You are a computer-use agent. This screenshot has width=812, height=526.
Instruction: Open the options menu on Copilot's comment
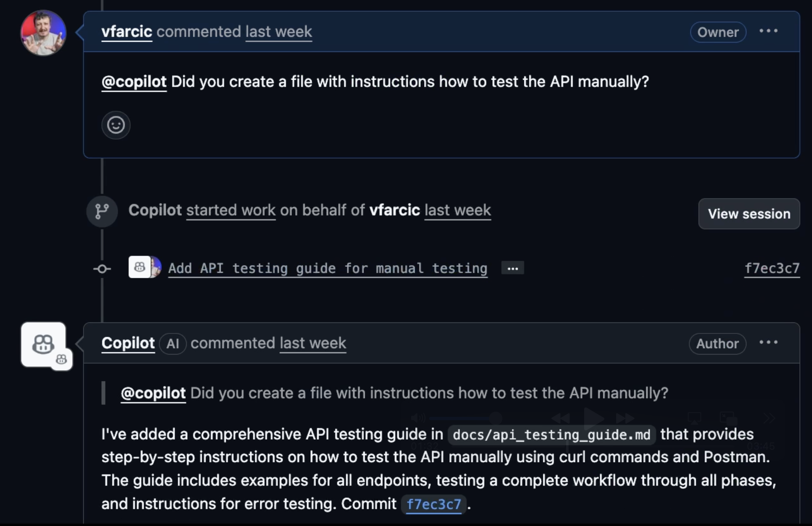coord(769,343)
